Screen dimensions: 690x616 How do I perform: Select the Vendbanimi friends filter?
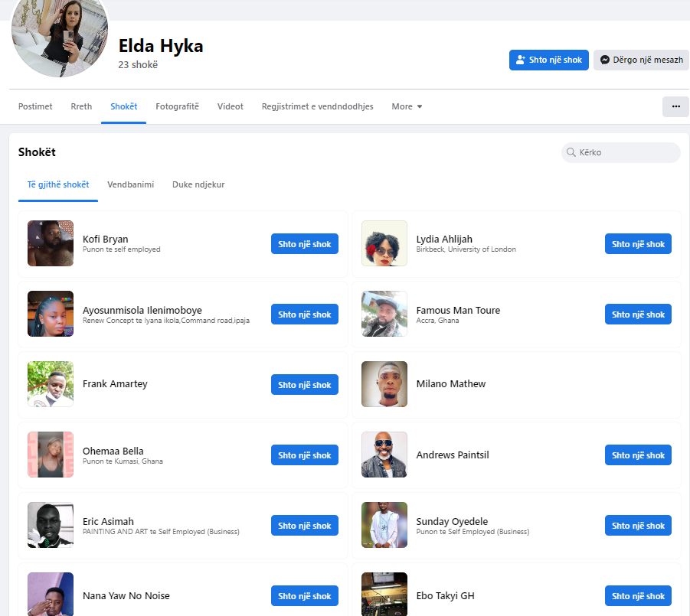coord(130,184)
